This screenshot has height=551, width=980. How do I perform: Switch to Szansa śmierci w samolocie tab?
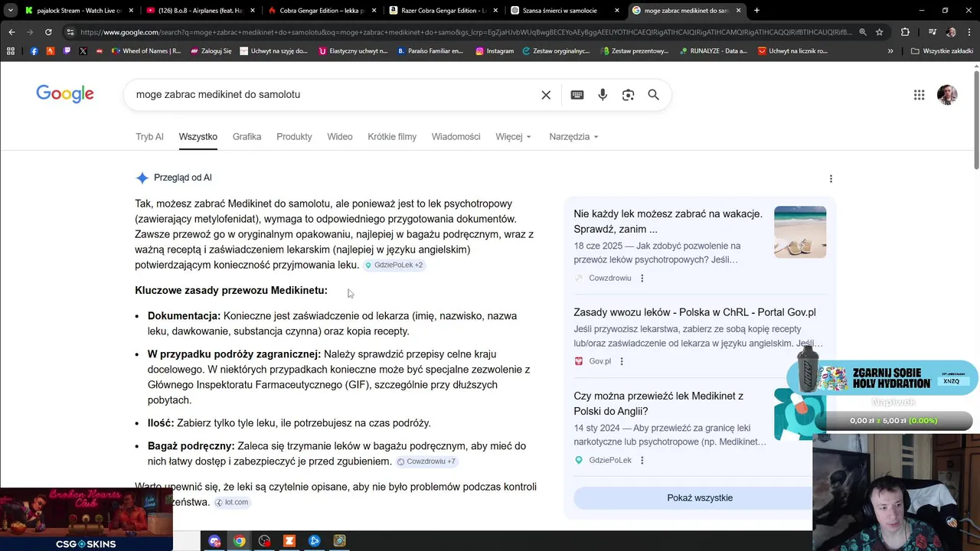coord(565,11)
